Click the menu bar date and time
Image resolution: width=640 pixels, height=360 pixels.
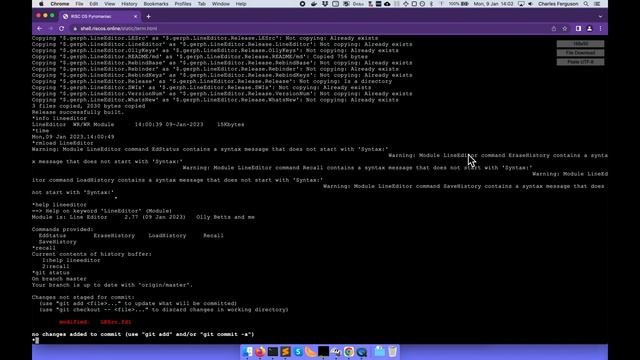tap(493, 4)
